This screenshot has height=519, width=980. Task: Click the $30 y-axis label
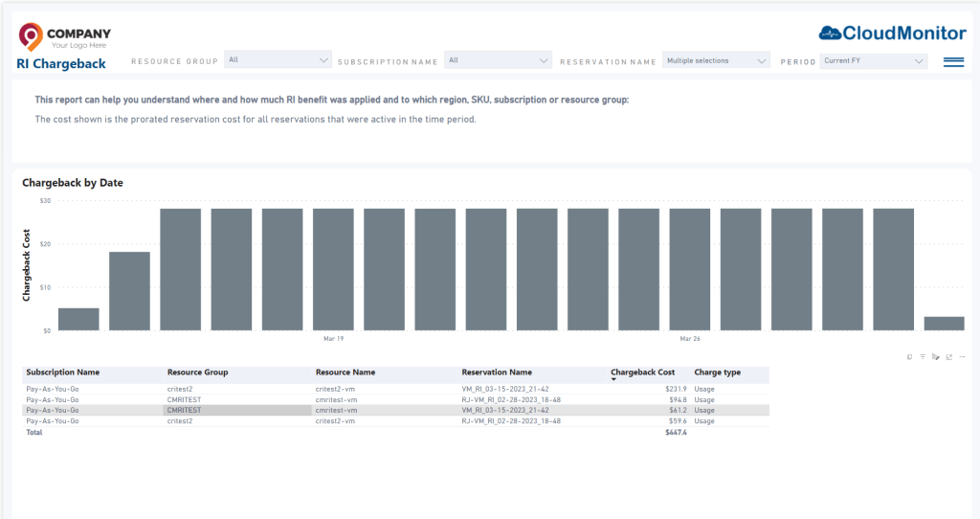45,201
